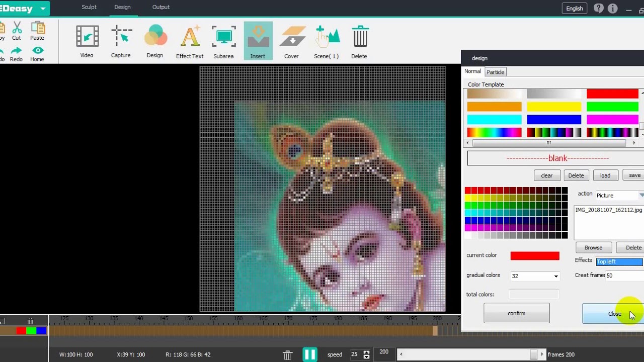644x362 pixels.
Task: Open the Design tool
Action: (x=155, y=42)
